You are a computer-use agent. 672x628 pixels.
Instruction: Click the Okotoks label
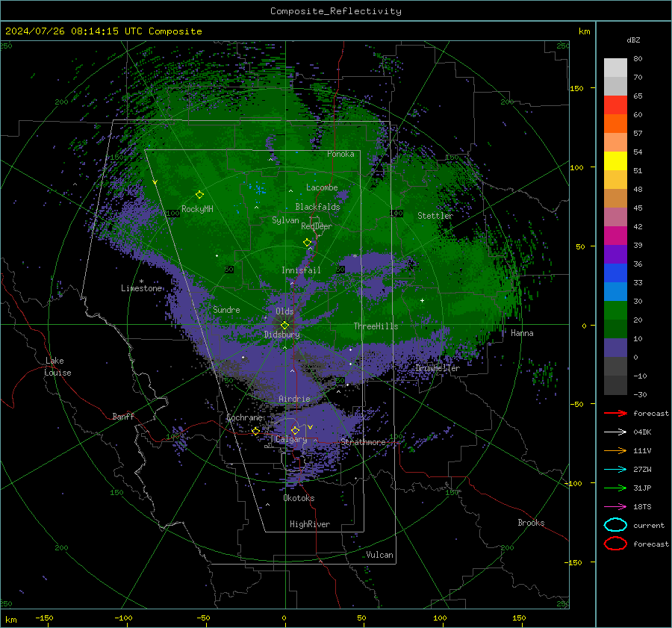299,498
